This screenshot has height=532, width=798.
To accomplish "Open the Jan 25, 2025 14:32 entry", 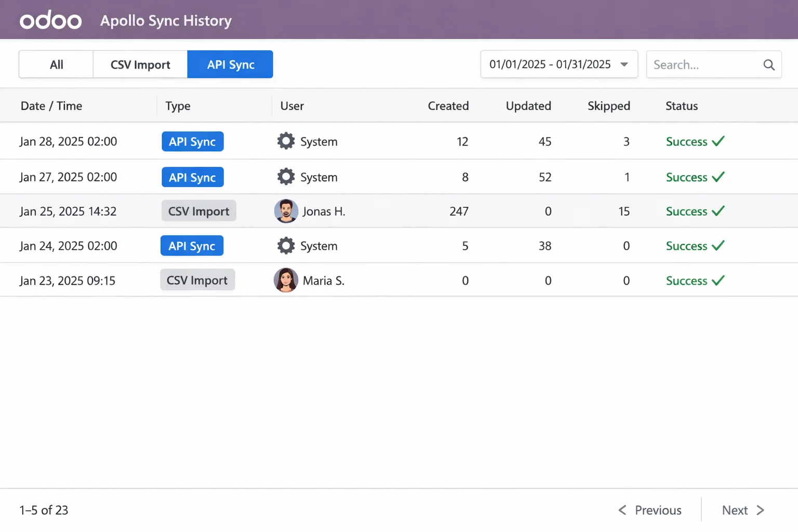I will point(399,211).
